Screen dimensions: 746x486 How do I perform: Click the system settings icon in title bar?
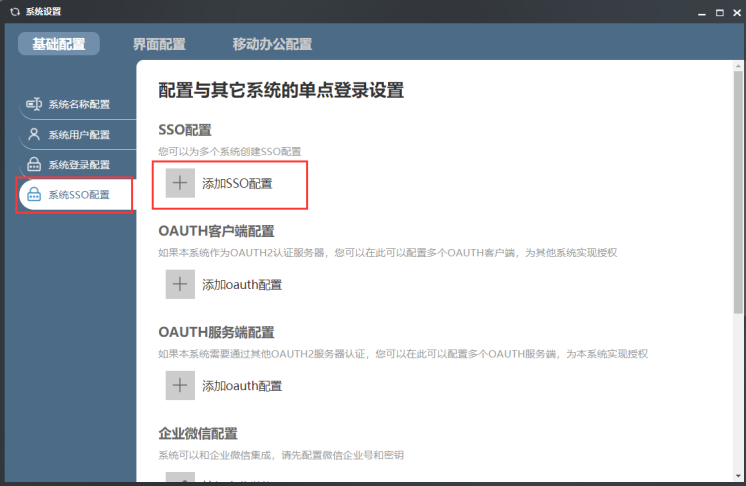15,12
